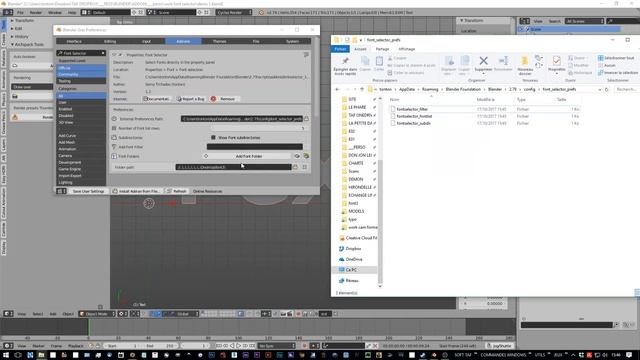Click Épingler dans Accès rapide icon
This screenshot has height=360, width=640.
pos(345,65)
